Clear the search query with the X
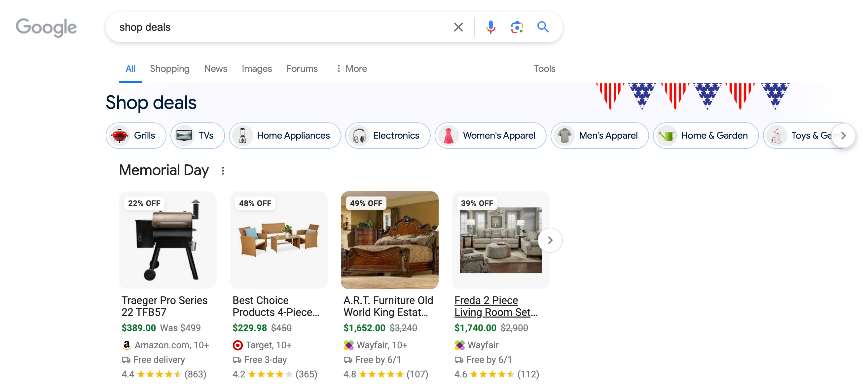868x389 pixels. point(458,27)
